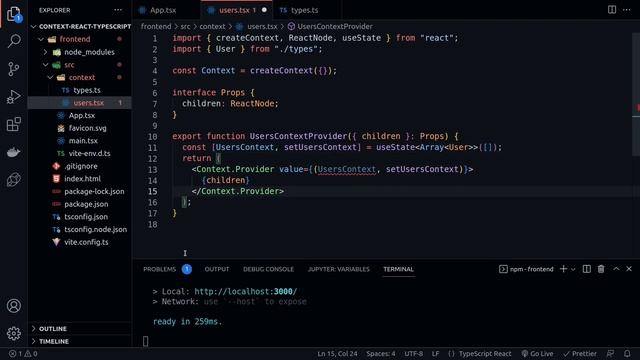Split the editor right
Viewport: 640px width, 360px height.
611,9
